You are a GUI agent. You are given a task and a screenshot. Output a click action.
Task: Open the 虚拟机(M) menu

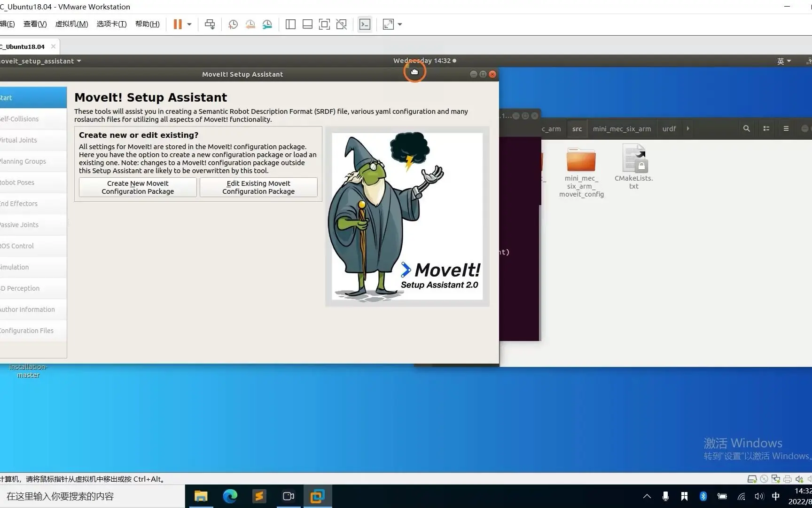72,24
